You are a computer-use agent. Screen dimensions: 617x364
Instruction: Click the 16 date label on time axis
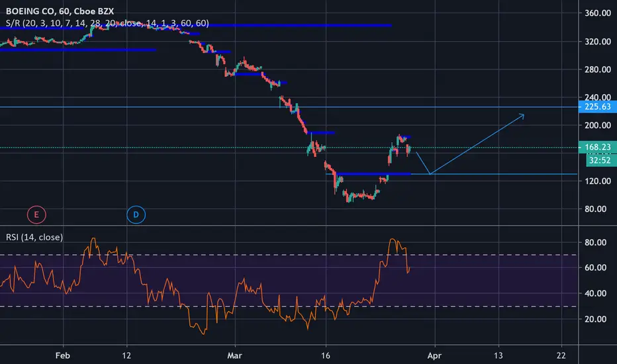point(326,356)
